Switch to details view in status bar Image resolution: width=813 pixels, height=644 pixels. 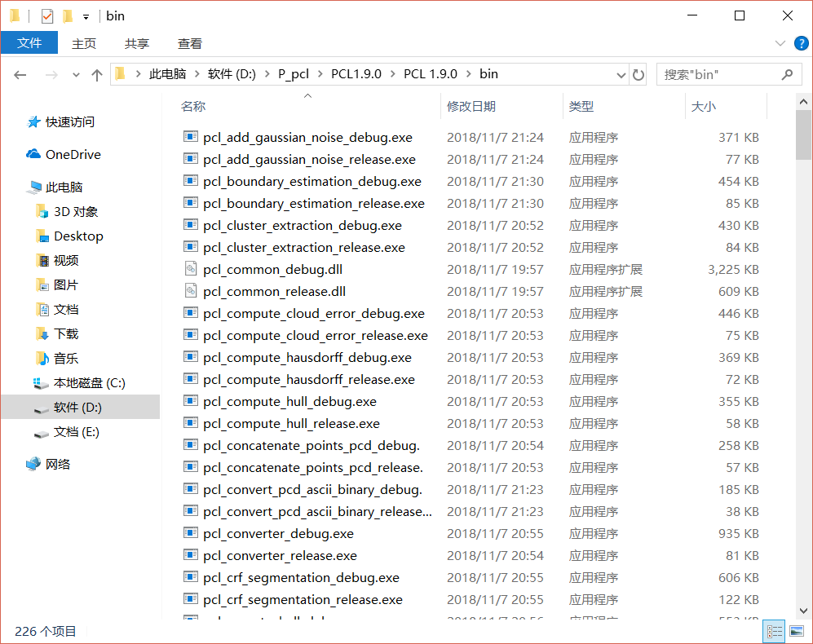point(775,631)
